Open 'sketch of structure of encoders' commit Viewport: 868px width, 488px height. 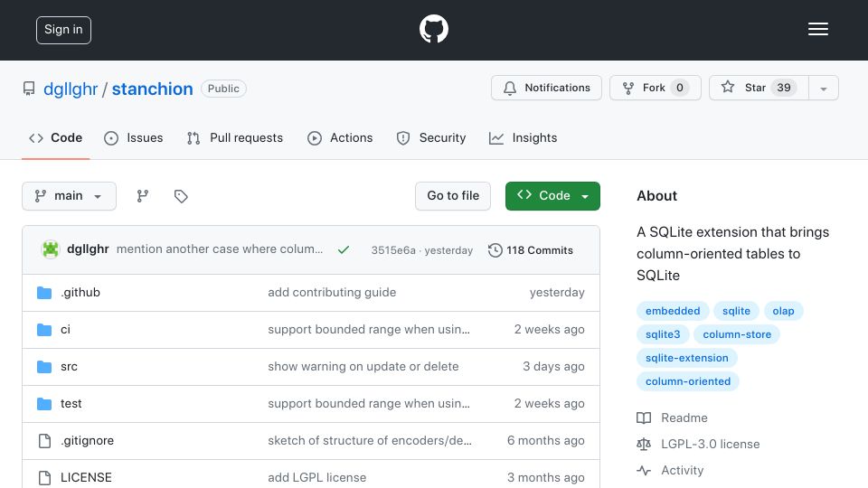(370, 440)
